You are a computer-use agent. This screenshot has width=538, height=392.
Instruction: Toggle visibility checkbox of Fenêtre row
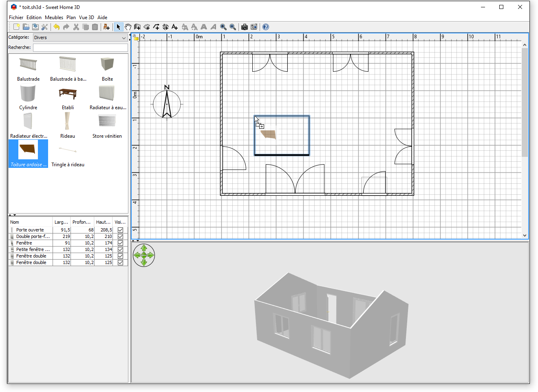point(120,243)
